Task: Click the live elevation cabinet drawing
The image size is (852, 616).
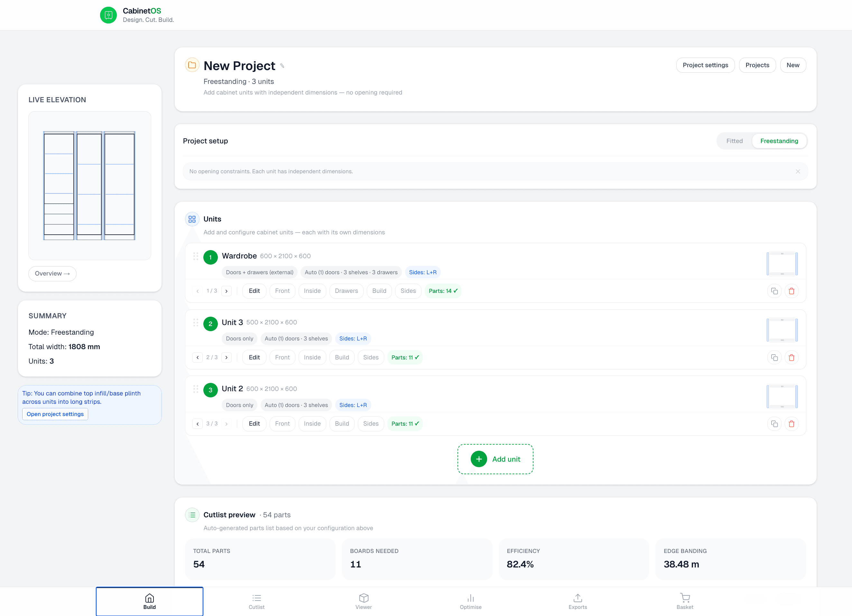Action: coord(89,186)
